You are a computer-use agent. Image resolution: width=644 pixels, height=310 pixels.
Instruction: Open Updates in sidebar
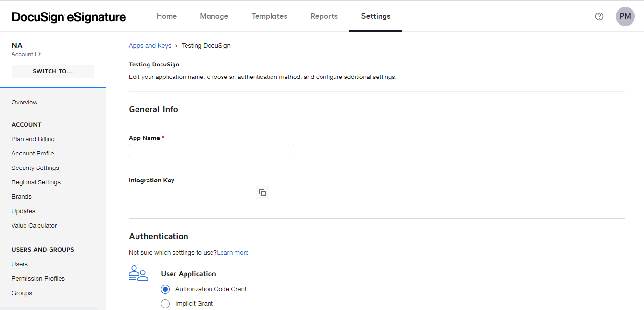click(24, 211)
